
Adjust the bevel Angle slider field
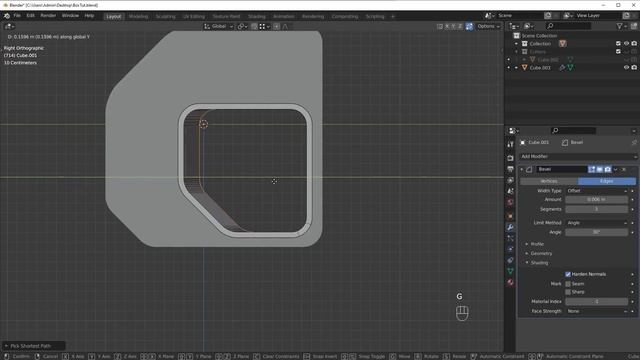click(x=596, y=232)
